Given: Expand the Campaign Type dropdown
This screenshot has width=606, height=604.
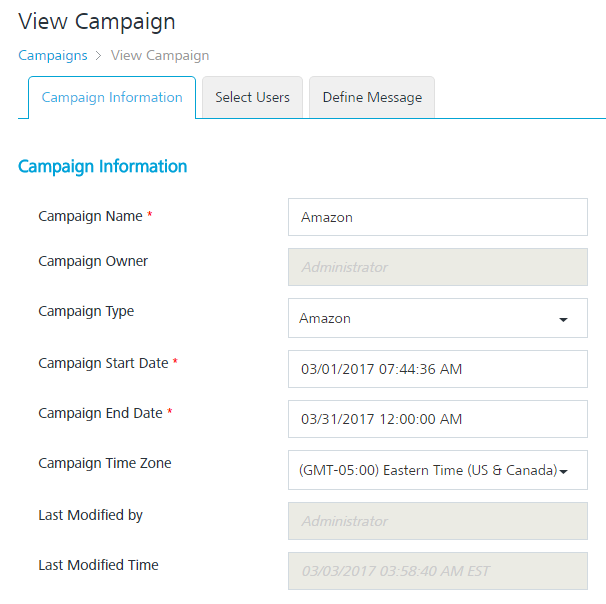Looking at the screenshot, I should (437, 318).
